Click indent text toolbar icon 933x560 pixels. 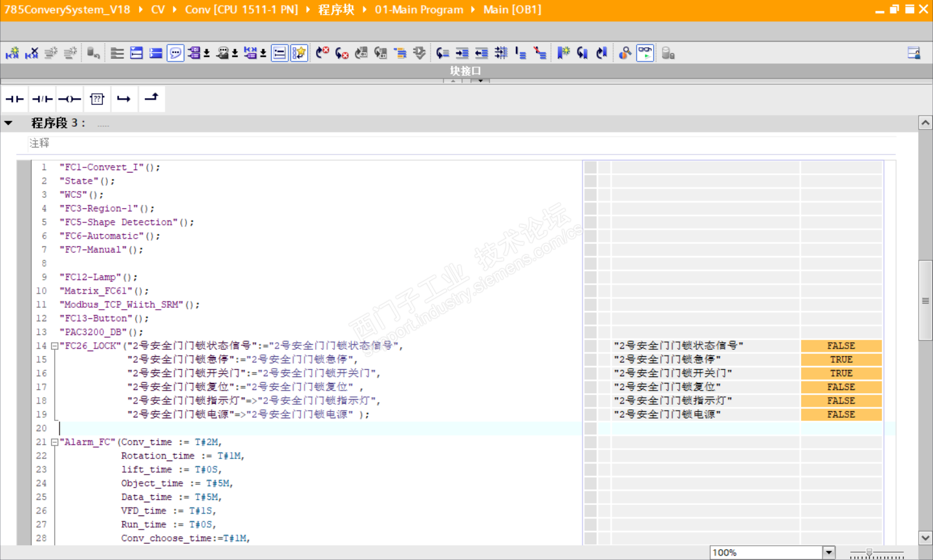[462, 53]
